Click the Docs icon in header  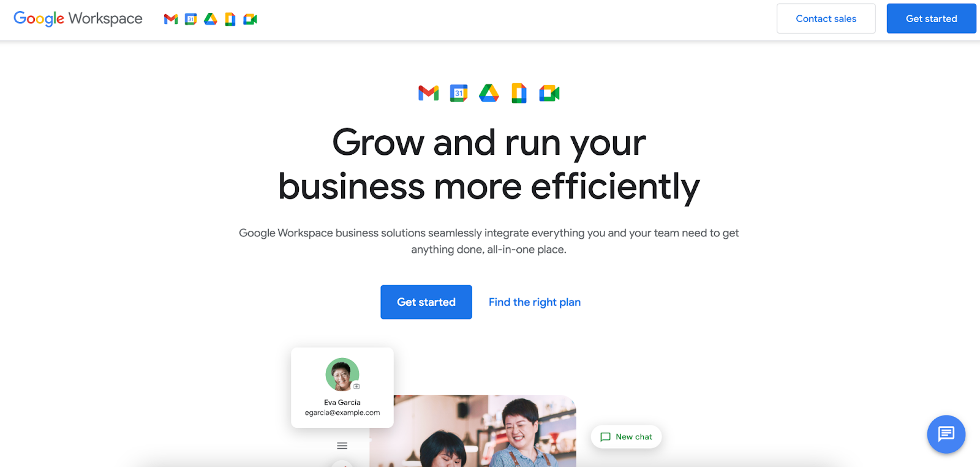click(230, 20)
